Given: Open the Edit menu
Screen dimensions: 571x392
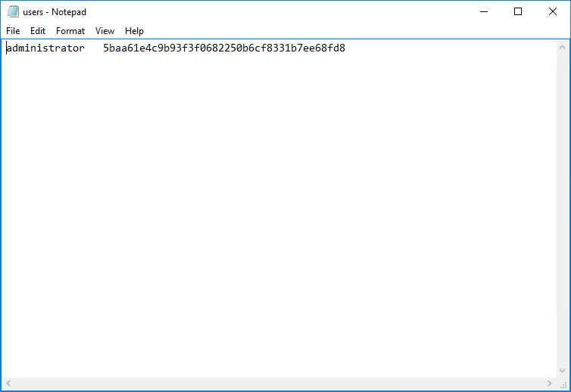Looking at the screenshot, I should [x=38, y=31].
